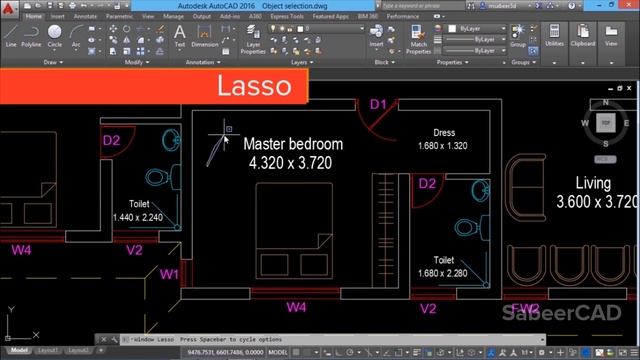640x360 pixels.
Task: Click the Plot printer icon in quick access toolbar
Action: 72,6
